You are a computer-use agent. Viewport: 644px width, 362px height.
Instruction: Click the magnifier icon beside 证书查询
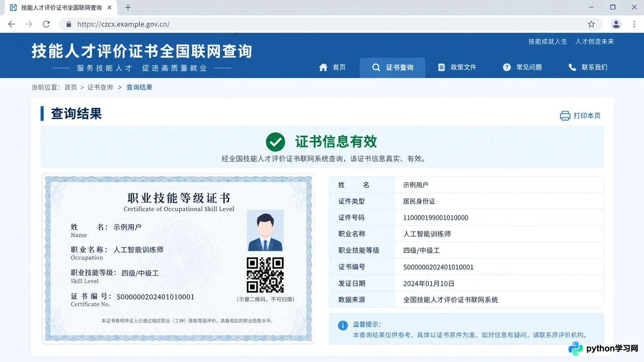click(x=376, y=67)
